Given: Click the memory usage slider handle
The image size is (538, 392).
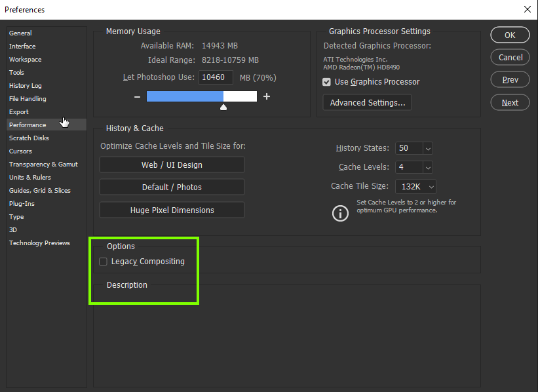Looking at the screenshot, I should point(223,106).
